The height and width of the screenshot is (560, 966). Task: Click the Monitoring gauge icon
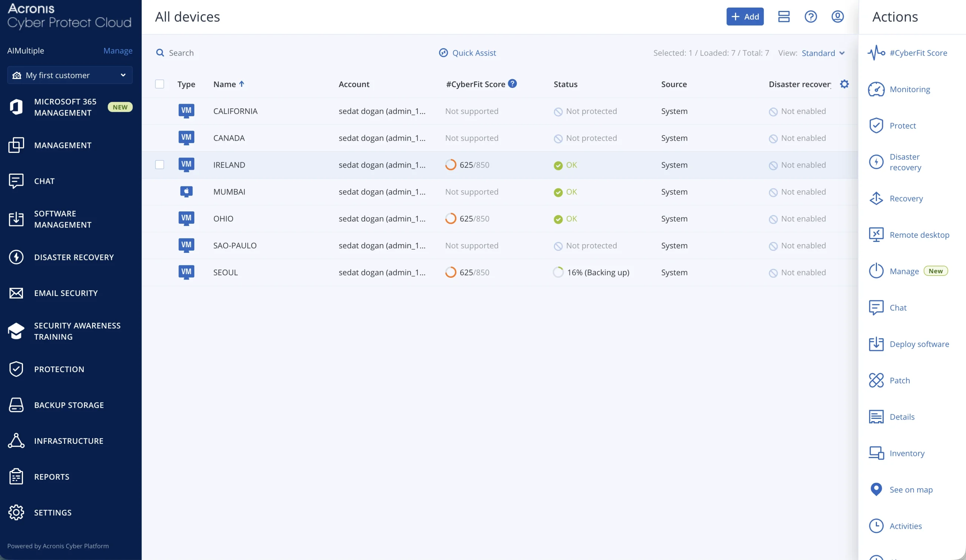tap(876, 89)
